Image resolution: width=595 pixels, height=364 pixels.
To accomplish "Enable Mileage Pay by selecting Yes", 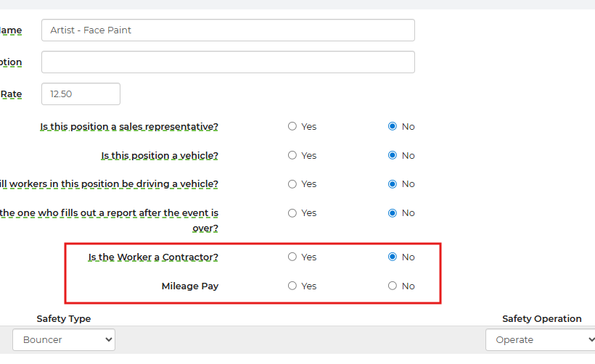I will point(292,286).
